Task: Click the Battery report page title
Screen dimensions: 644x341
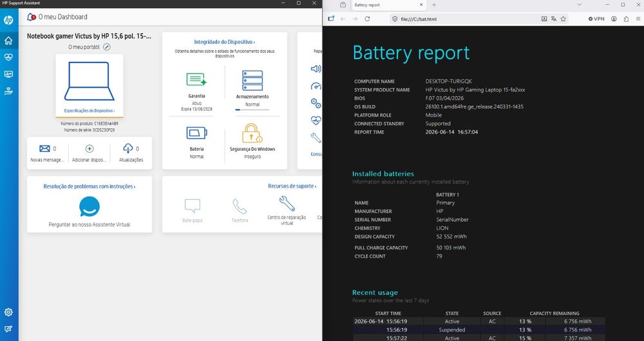Action: pos(411,53)
